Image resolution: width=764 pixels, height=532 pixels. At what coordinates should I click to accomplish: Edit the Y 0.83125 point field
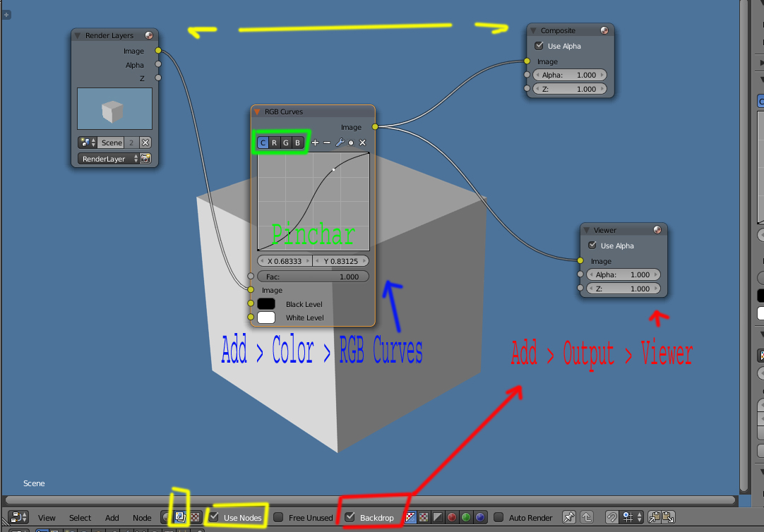pos(340,261)
